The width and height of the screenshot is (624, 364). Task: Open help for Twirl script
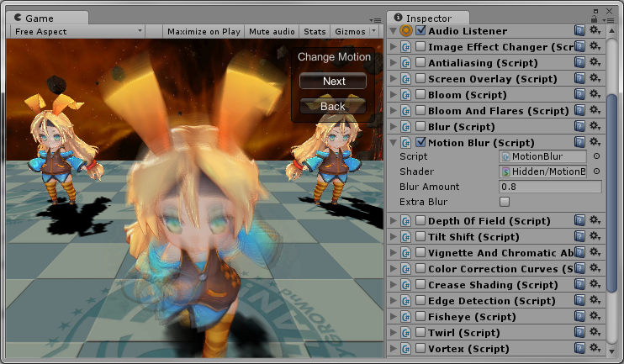click(579, 332)
